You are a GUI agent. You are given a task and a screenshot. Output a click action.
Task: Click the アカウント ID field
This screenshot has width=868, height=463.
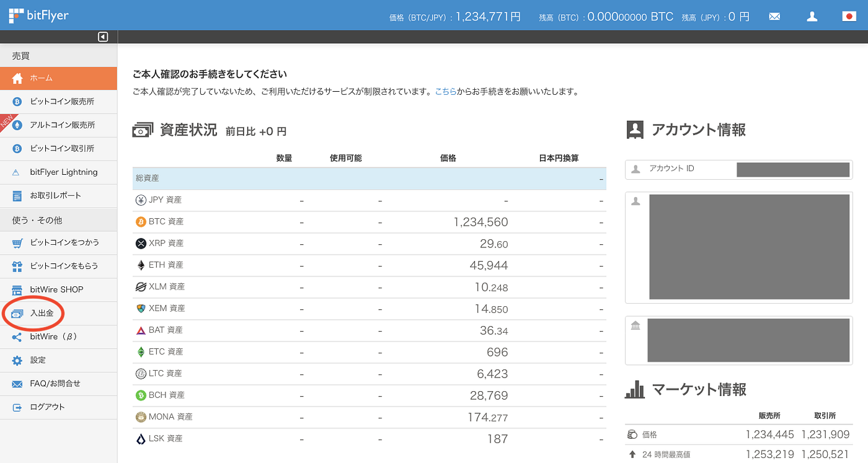[738, 169]
